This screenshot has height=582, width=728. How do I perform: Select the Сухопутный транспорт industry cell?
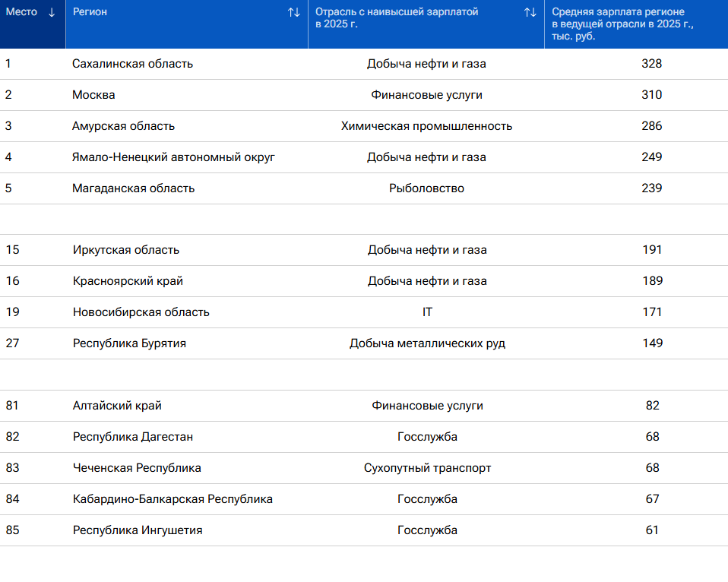[x=426, y=468]
